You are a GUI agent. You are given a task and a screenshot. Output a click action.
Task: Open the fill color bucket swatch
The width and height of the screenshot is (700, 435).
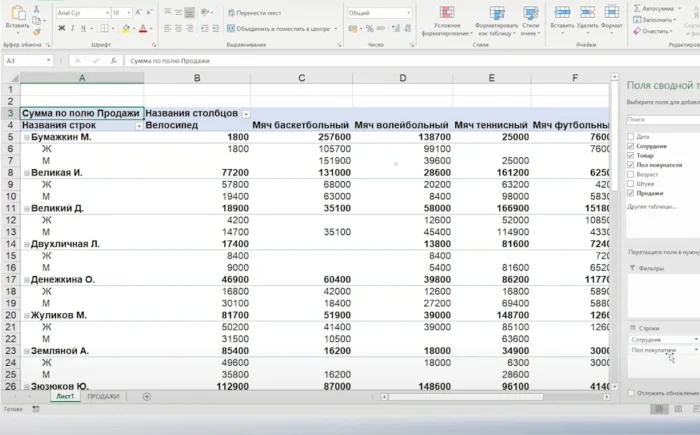click(125, 29)
